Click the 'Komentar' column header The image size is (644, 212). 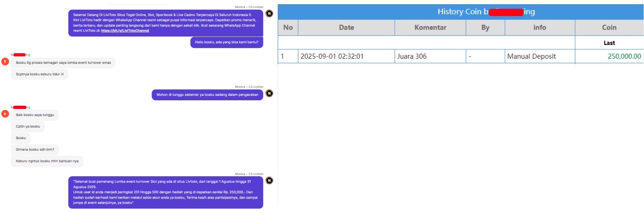[x=430, y=27]
